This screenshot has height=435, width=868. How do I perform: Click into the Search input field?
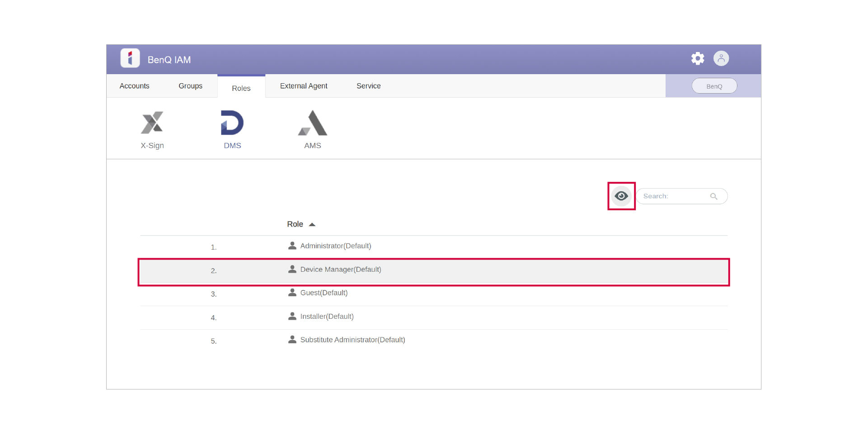tap(673, 196)
